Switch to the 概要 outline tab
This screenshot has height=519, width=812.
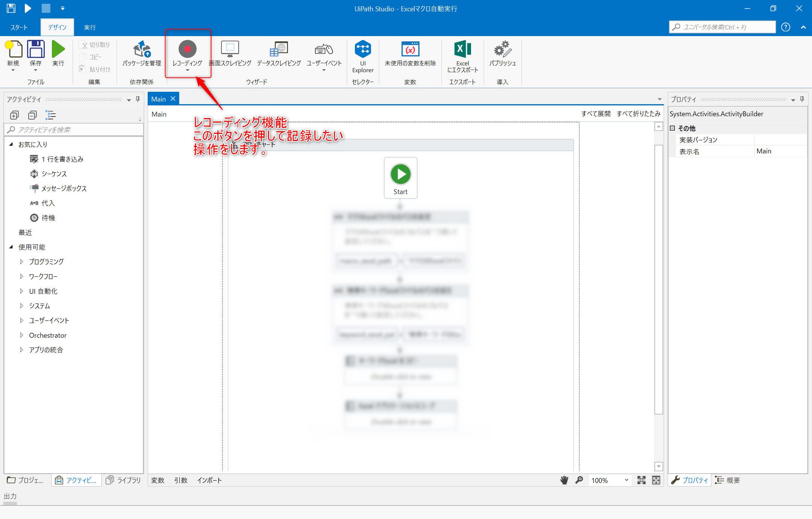pos(728,480)
